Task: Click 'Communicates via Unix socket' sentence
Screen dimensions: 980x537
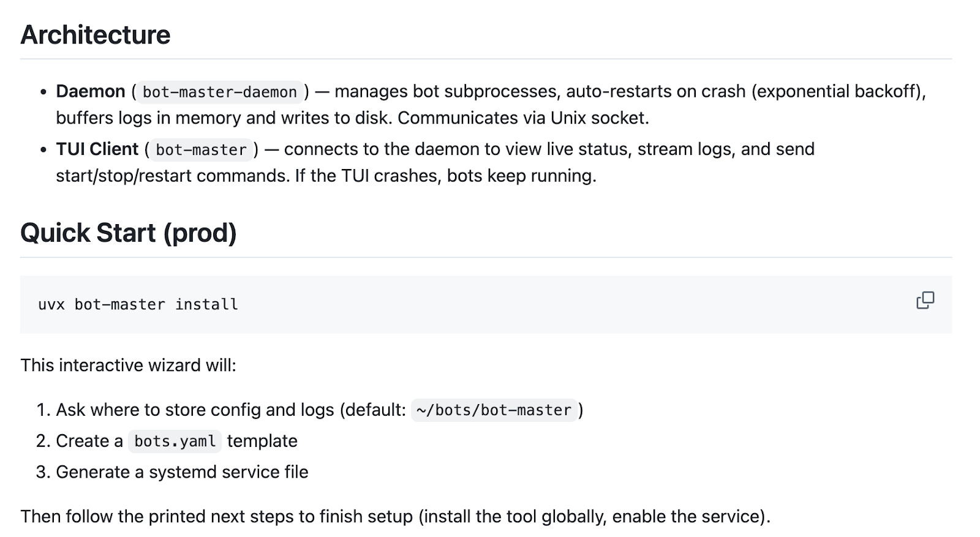Action: coord(523,118)
